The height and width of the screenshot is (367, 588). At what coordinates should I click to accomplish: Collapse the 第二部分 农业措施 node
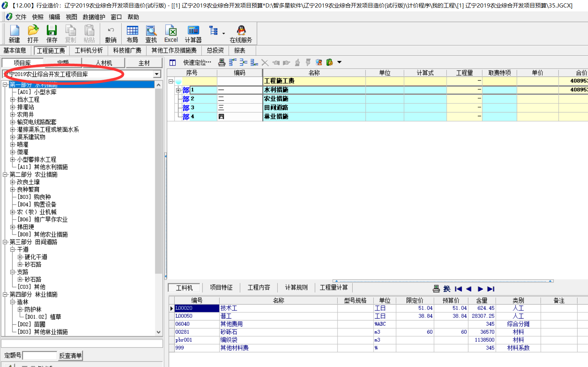(5, 175)
